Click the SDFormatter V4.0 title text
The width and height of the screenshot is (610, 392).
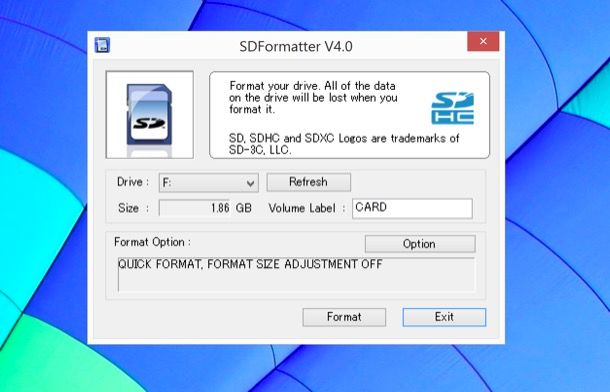296,47
